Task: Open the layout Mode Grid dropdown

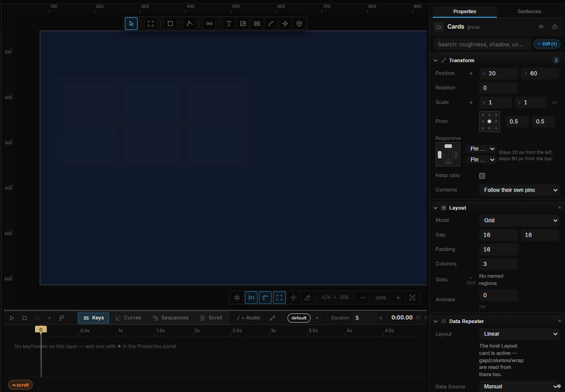Action: [x=519, y=220]
